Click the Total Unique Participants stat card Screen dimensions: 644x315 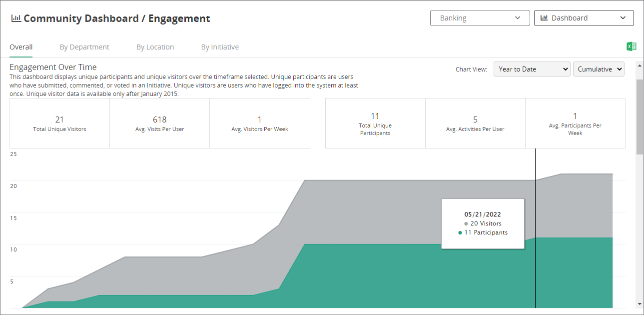[x=375, y=123]
